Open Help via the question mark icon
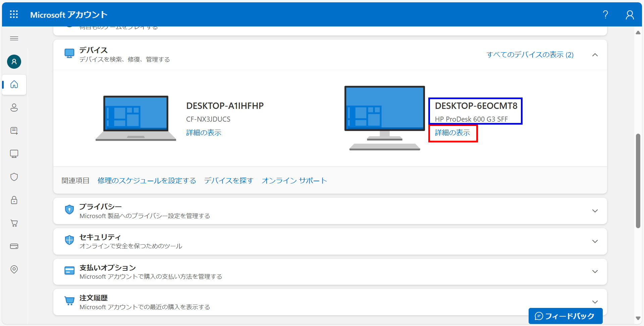 [605, 14]
